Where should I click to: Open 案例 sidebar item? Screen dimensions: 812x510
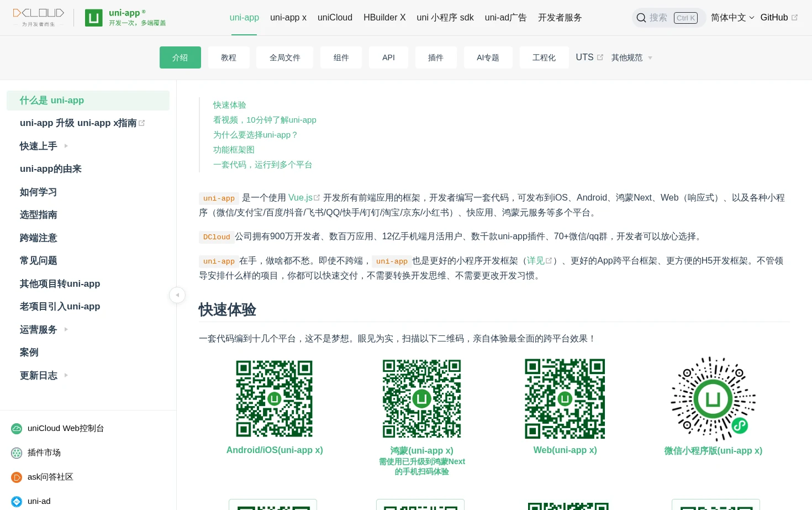(x=29, y=353)
